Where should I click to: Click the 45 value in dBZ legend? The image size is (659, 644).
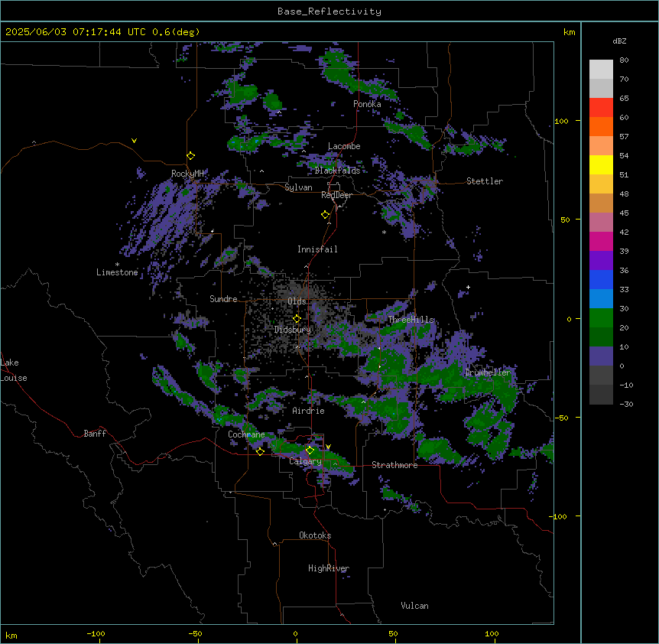(x=624, y=213)
